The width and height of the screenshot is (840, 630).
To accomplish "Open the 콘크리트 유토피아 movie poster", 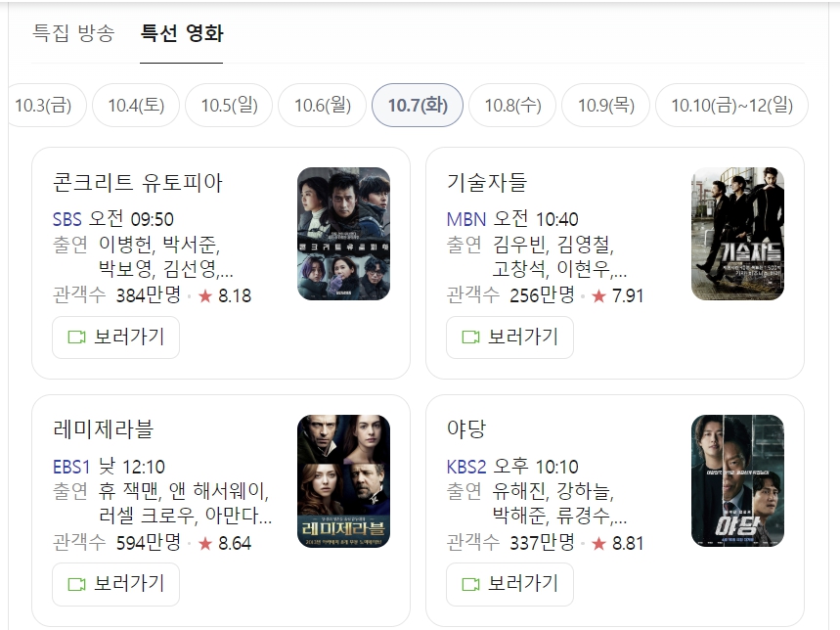I will coord(344,234).
